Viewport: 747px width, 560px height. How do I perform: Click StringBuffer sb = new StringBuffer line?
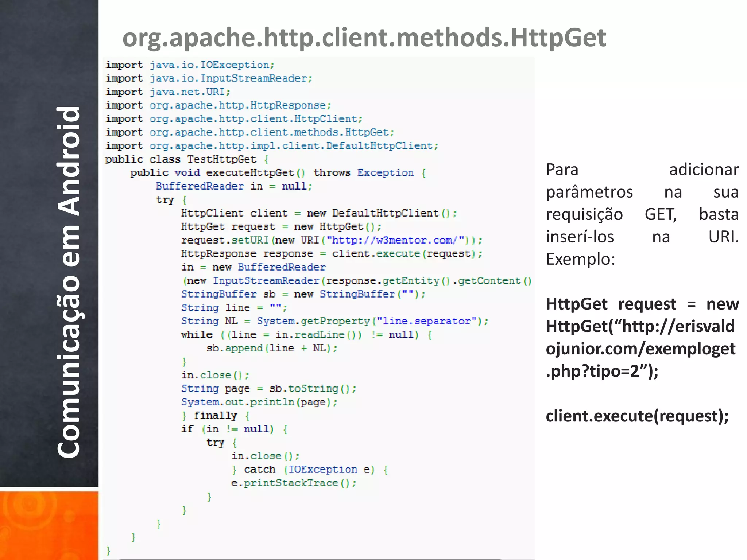tap(303, 294)
